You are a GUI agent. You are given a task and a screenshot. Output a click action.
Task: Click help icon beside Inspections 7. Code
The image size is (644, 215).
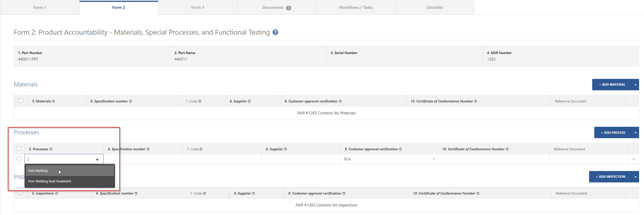coord(204,194)
